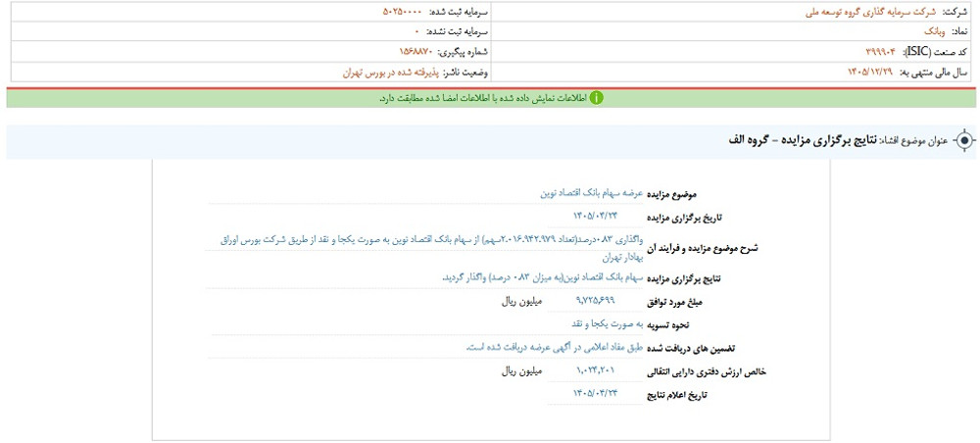Click the label سال مالی منتهی به

tap(934, 73)
